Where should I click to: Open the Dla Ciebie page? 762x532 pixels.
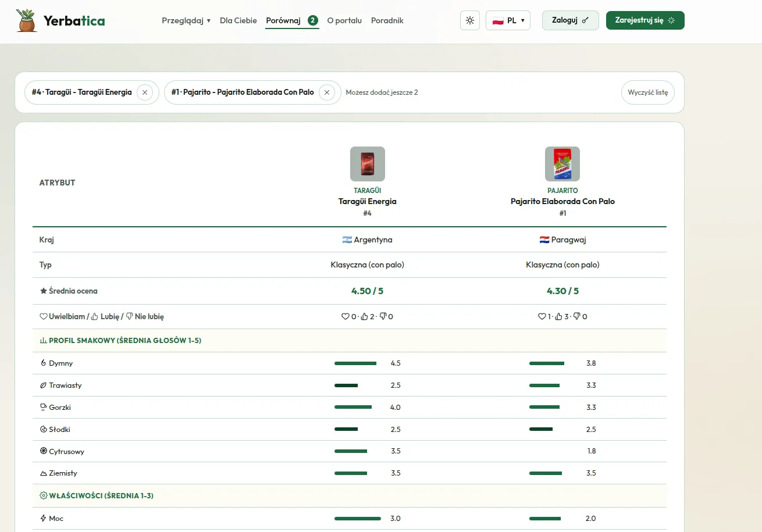(238, 20)
